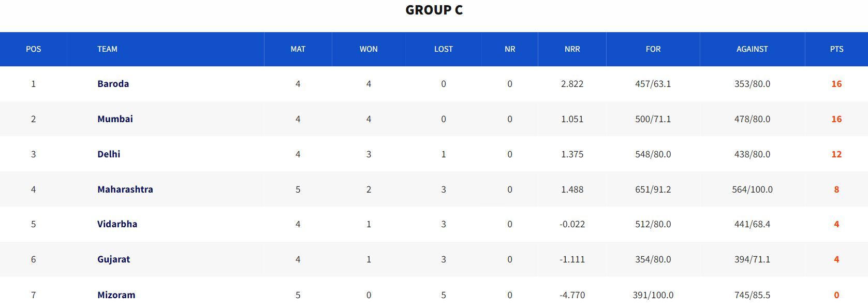Open the Maharashtra team page link
The width and height of the screenshot is (868, 307).
click(125, 189)
